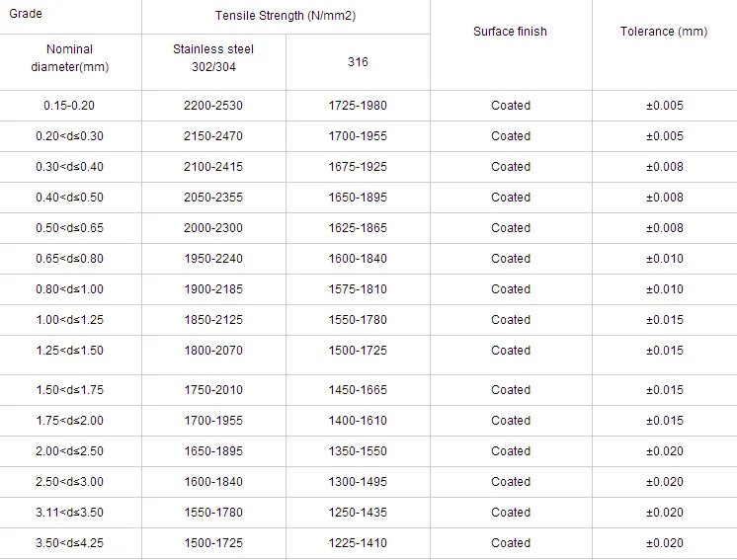Click the Grade header cell
Image resolution: width=737 pixels, height=560 pixels.
pos(25,15)
